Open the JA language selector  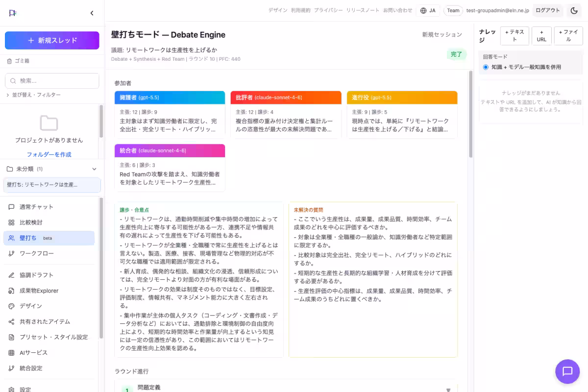pos(428,10)
